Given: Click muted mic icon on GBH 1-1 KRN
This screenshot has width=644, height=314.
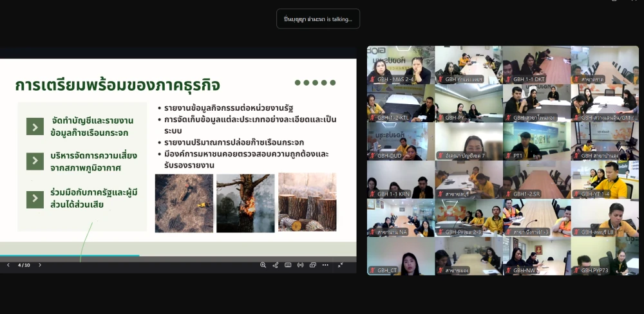Looking at the screenshot, I should (x=373, y=194).
